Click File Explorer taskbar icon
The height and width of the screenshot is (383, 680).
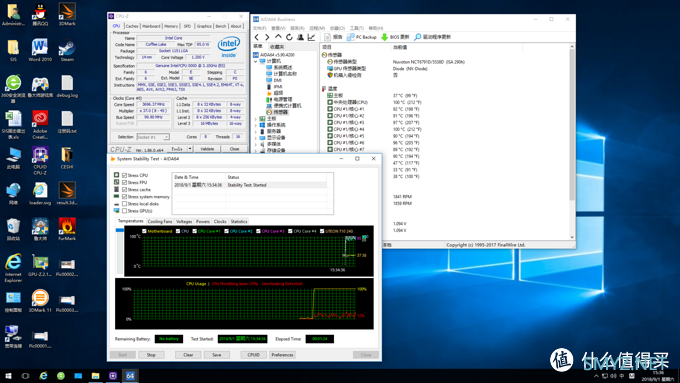click(95, 376)
